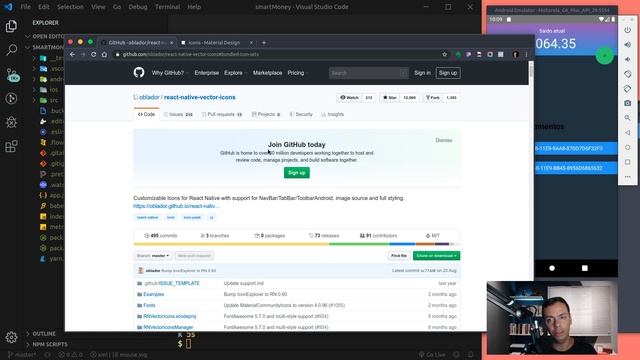Tap the green add button in the app
This screenshot has height=360, width=640.
pos(604,56)
